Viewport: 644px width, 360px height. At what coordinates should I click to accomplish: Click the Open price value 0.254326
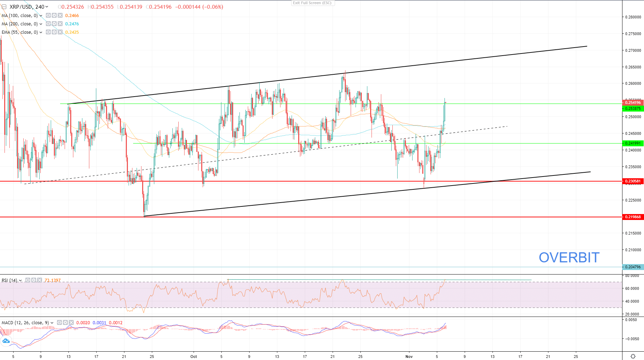73,7
